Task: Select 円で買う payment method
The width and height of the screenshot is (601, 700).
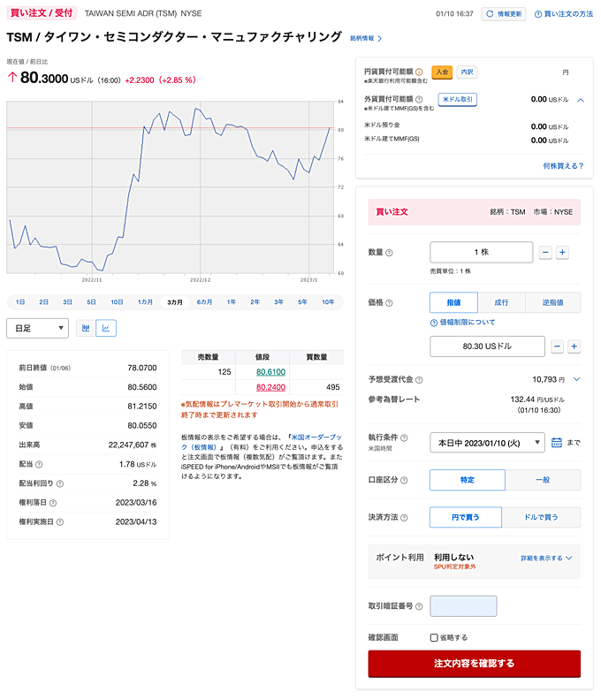Action: [x=466, y=517]
